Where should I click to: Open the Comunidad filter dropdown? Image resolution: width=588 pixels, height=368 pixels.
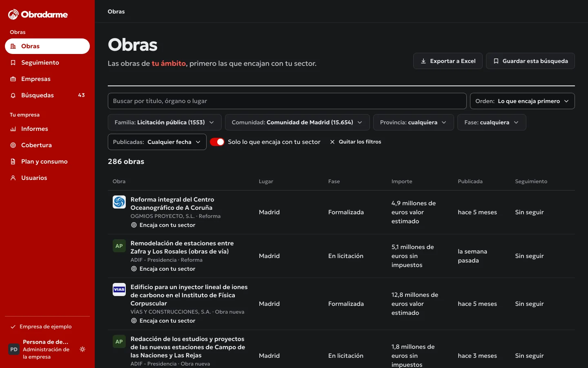pos(297,122)
